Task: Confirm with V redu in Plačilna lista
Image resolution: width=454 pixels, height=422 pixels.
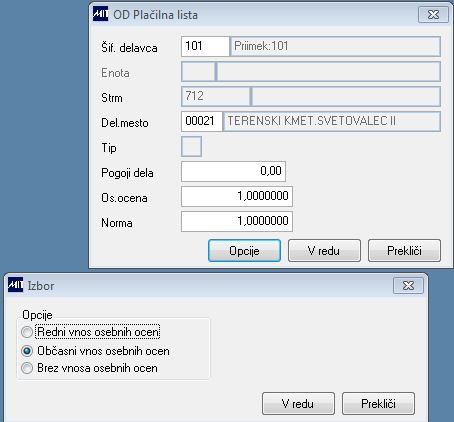Action: point(324,250)
